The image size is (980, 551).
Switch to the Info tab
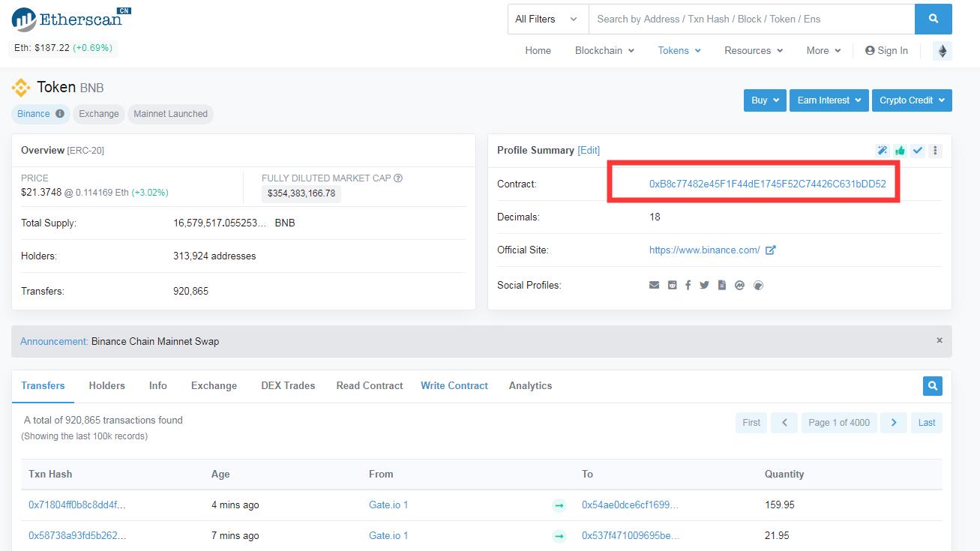158,386
